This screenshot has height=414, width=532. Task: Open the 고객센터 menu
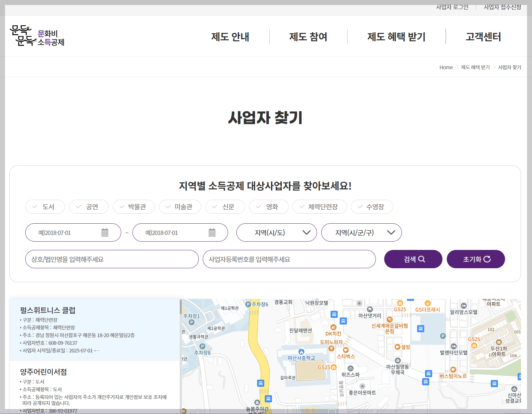(483, 37)
